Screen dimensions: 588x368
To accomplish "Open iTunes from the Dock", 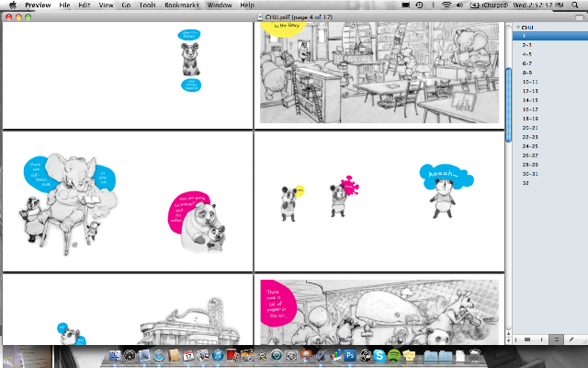I will point(218,355).
